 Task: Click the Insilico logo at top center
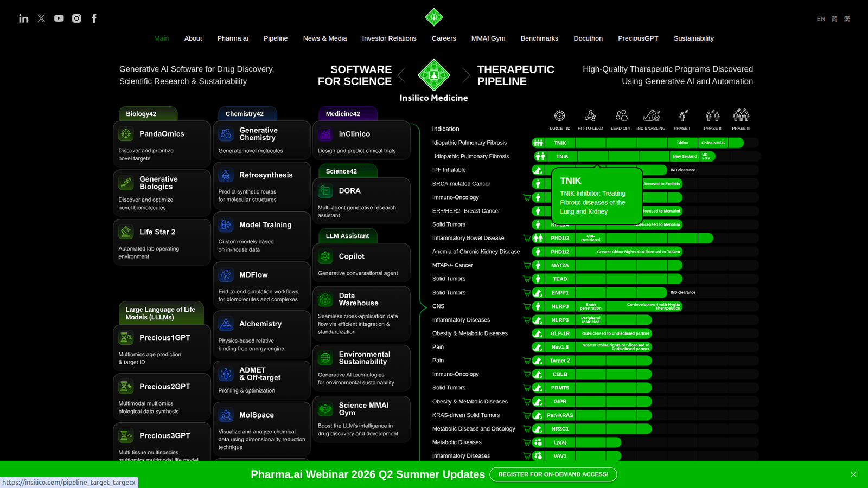tap(434, 17)
